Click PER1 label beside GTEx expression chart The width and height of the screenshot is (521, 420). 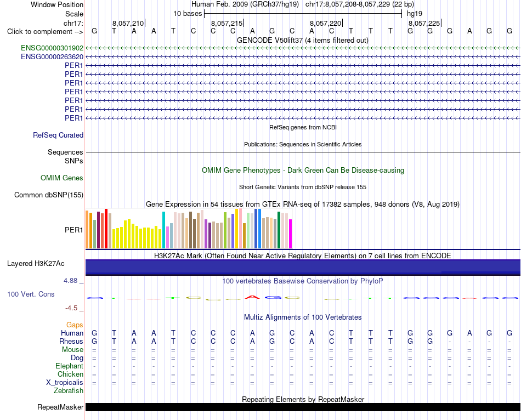(x=74, y=230)
